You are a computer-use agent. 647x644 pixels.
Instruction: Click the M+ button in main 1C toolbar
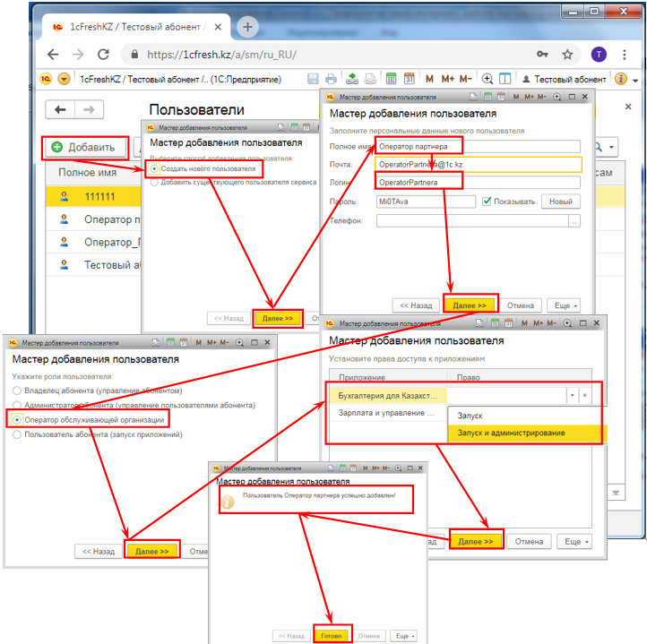click(x=448, y=79)
